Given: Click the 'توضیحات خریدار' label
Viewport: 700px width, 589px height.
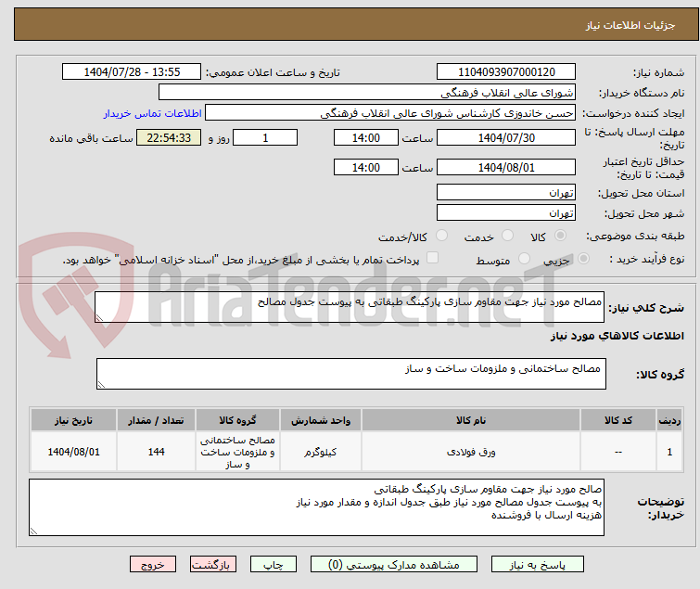Looking at the screenshot, I should click(x=661, y=508).
